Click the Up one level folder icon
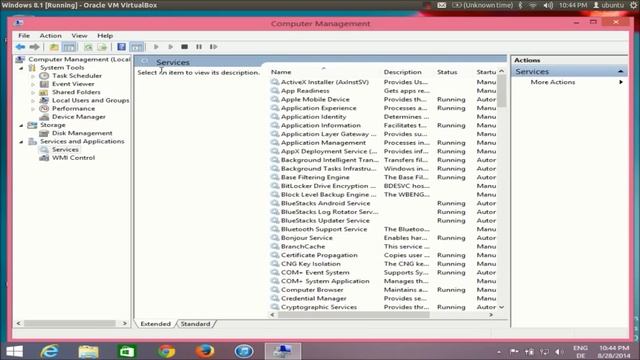 pos(54,47)
